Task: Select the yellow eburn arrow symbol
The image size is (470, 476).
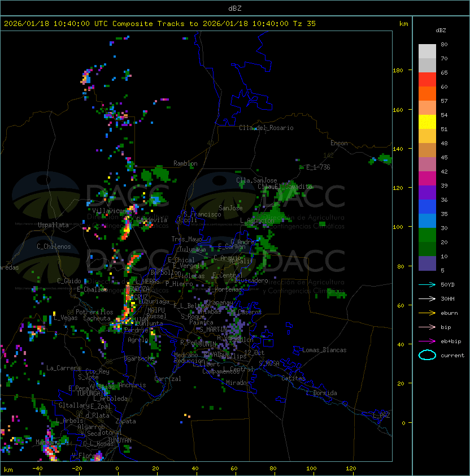Action: [427, 313]
